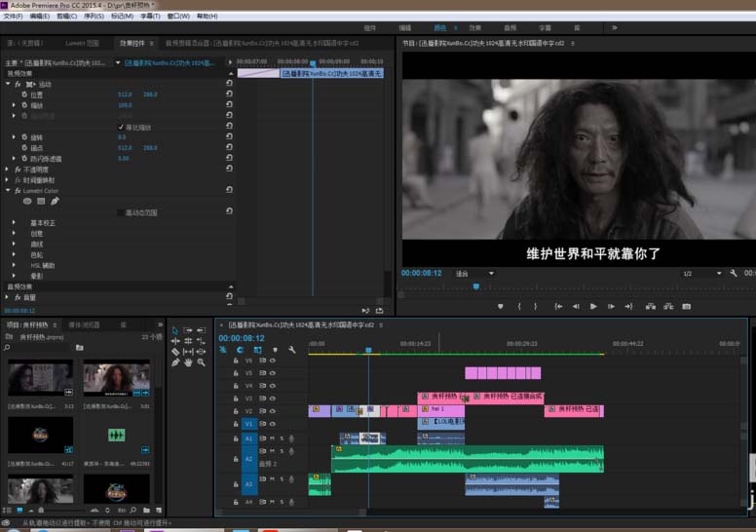Open the 文件(F) menu
Image resolution: width=756 pixels, height=532 pixels.
pyautogui.click(x=14, y=17)
